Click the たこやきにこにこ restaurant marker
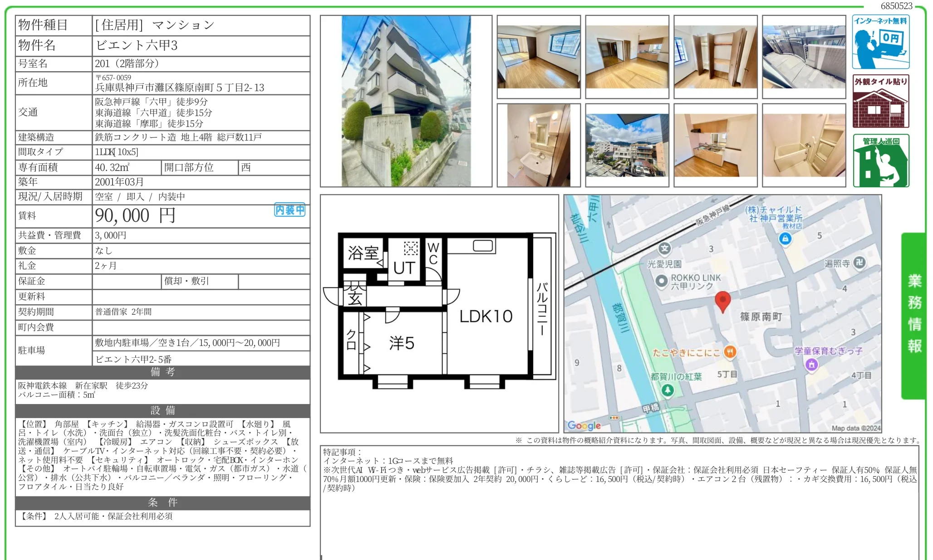933x560 pixels. coord(730,352)
